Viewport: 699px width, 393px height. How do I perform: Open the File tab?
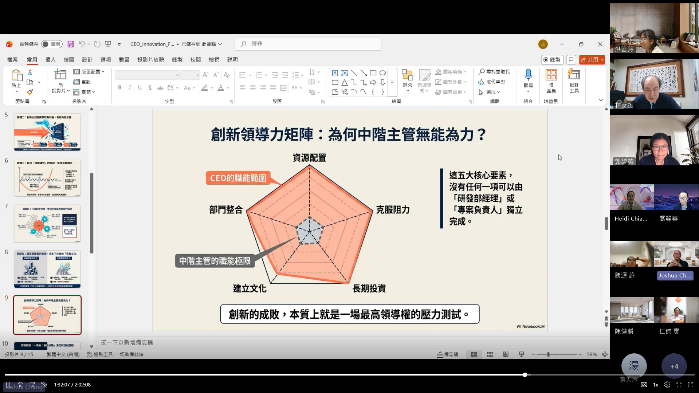click(12, 59)
